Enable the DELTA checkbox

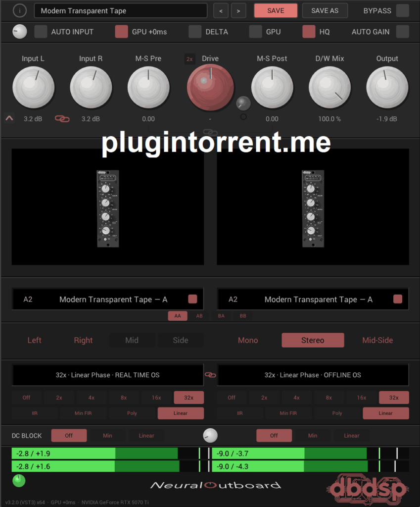[x=195, y=32]
